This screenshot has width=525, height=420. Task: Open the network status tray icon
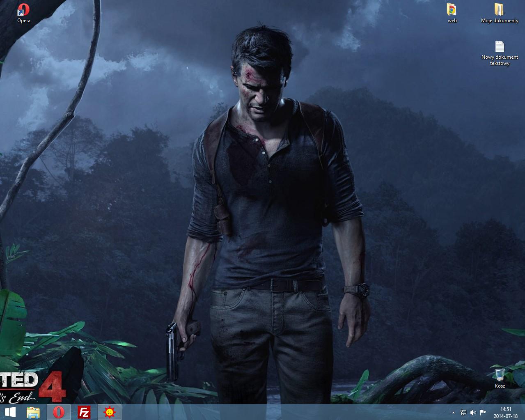pyautogui.click(x=463, y=412)
